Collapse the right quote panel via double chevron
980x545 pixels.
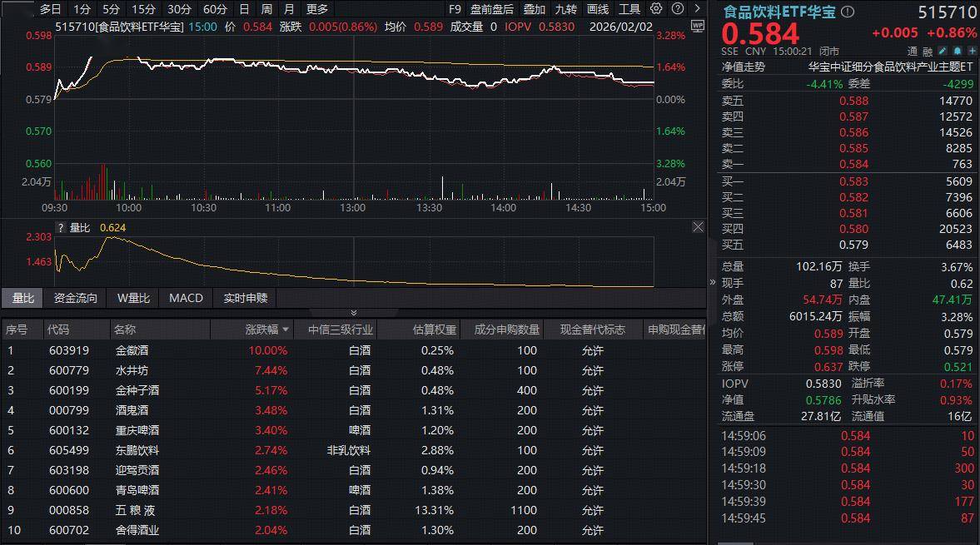tap(712, 282)
